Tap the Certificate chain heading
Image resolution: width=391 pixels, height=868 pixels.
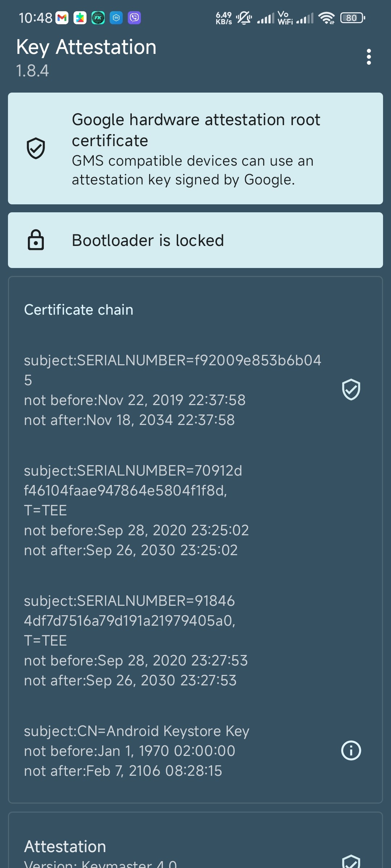tap(79, 310)
